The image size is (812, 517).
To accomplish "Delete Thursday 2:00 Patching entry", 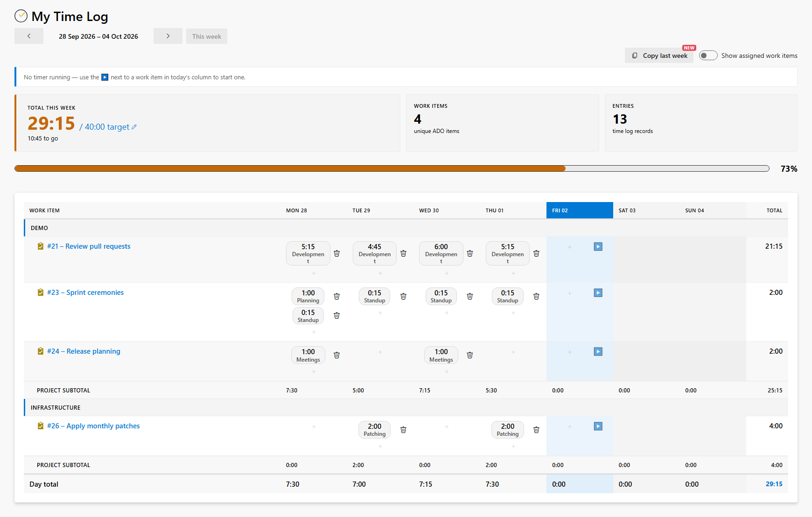I will 536,430.
